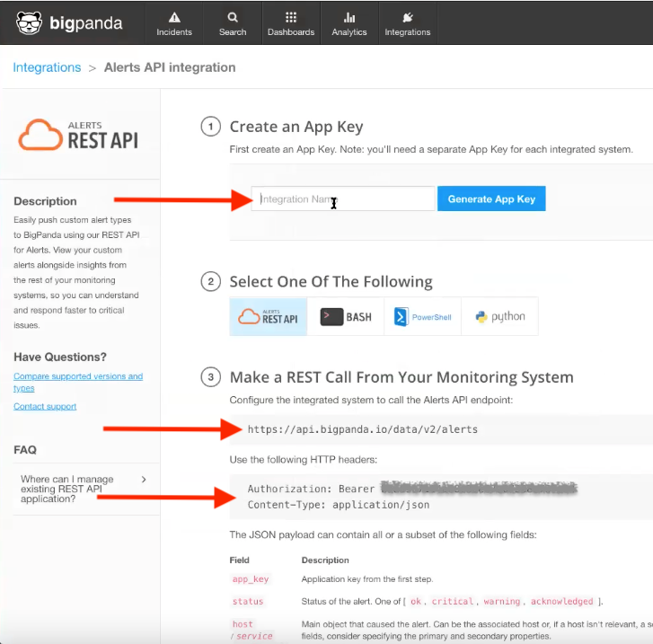The image size is (653, 644).
Task: Click the 'ok' status value
Action: [416, 602]
